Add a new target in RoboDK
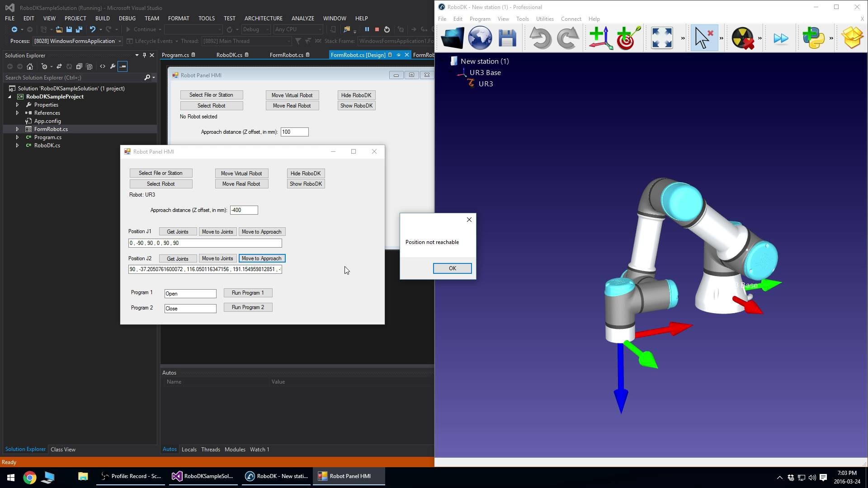Screen dimensions: 868x488 click(628, 38)
